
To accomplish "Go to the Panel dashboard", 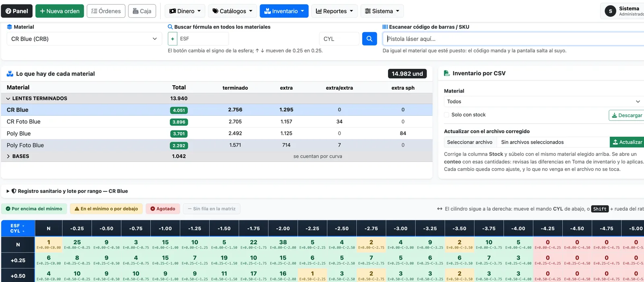I will click(x=17, y=11).
